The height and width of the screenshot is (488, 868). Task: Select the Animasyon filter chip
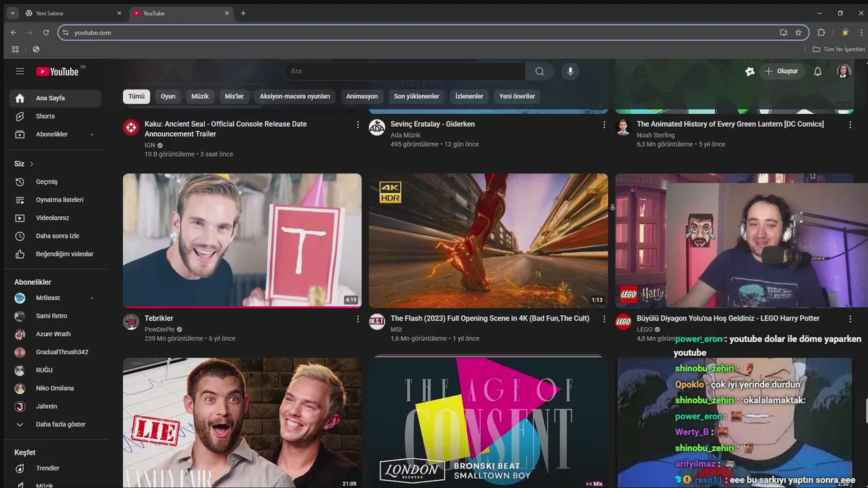[362, 96]
